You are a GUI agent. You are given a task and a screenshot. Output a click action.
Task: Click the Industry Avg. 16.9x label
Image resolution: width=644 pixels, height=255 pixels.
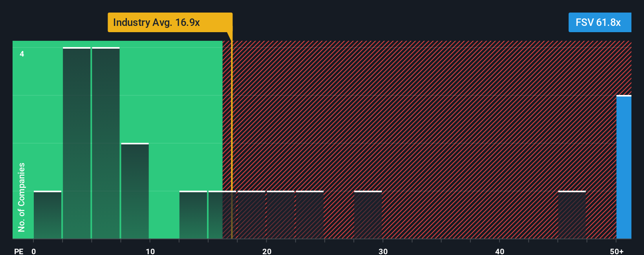click(170, 22)
